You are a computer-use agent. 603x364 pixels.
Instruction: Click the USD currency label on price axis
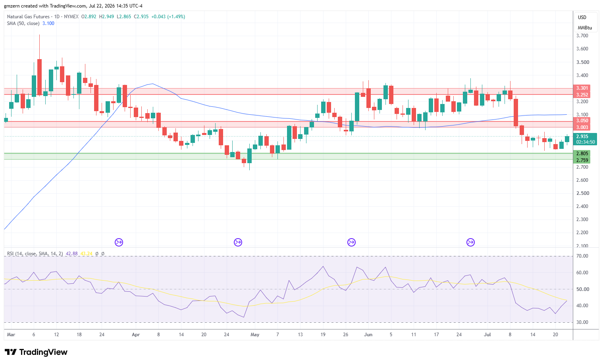(x=582, y=17)
